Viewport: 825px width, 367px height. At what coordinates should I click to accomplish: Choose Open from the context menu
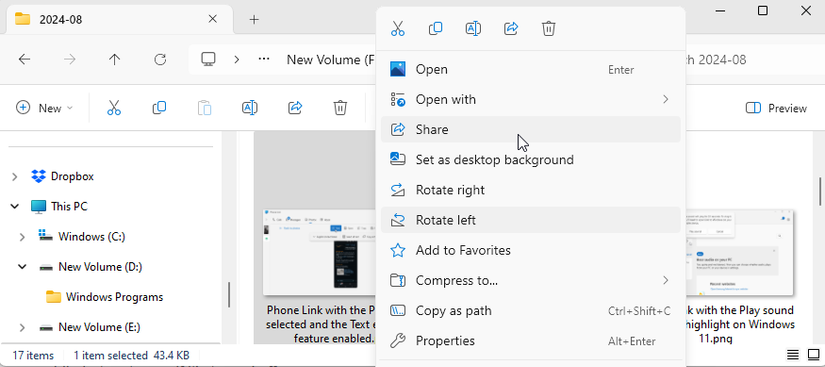(x=531, y=69)
